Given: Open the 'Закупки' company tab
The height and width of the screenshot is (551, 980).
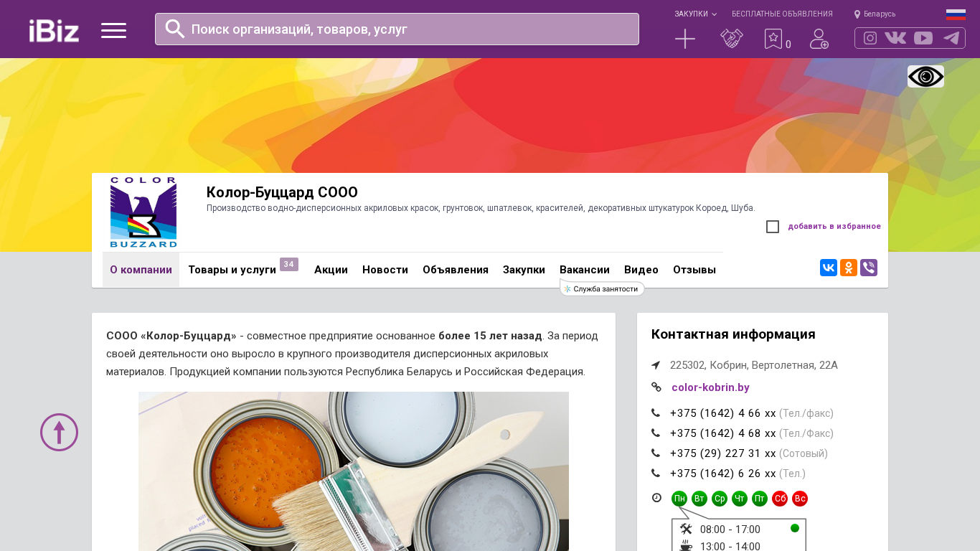Looking at the screenshot, I should tap(524, 270).
